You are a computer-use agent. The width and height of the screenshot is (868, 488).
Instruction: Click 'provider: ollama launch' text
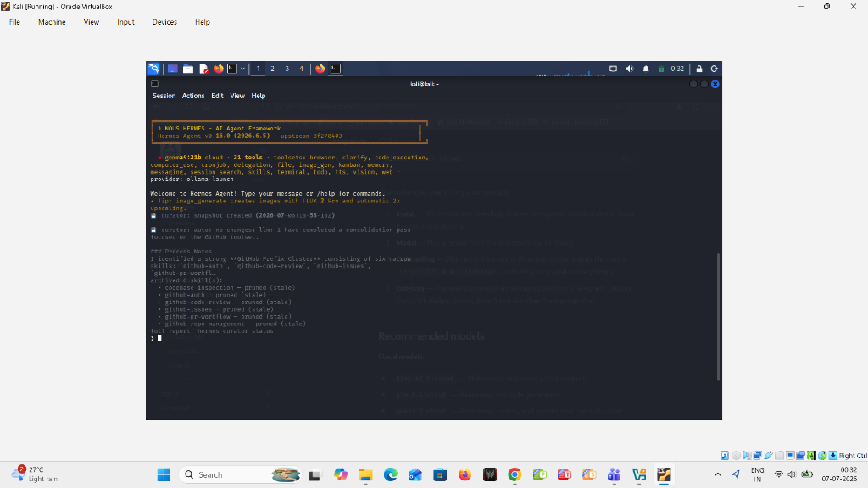[x=192, y=180]
